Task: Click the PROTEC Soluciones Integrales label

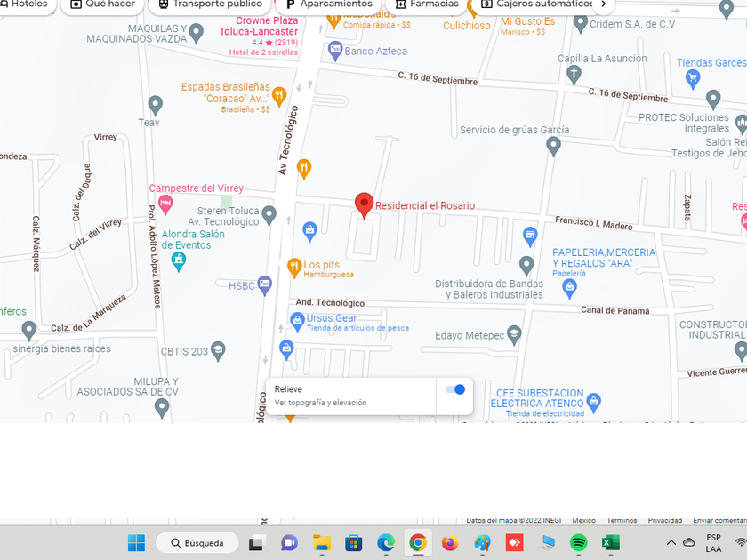Action: 683,123
